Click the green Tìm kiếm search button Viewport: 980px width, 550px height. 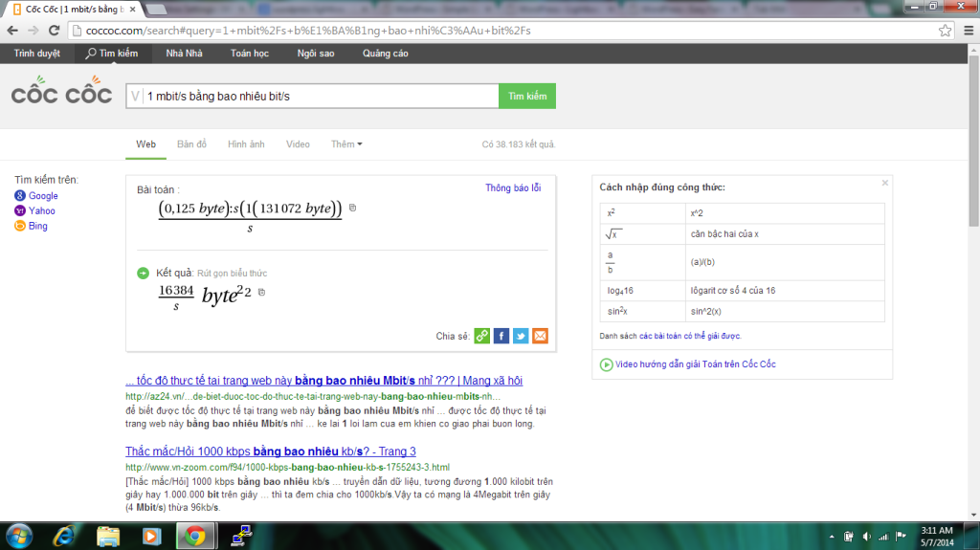coord(527,97)
